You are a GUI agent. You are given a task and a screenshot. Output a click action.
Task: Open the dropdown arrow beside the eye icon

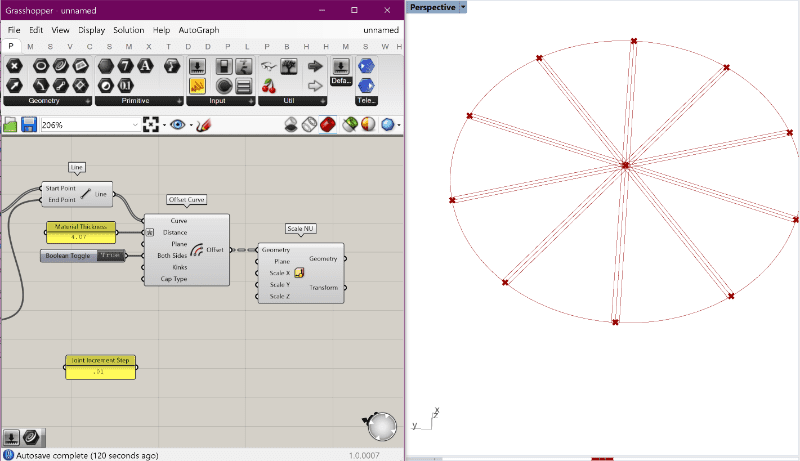(x=191, y=125)
